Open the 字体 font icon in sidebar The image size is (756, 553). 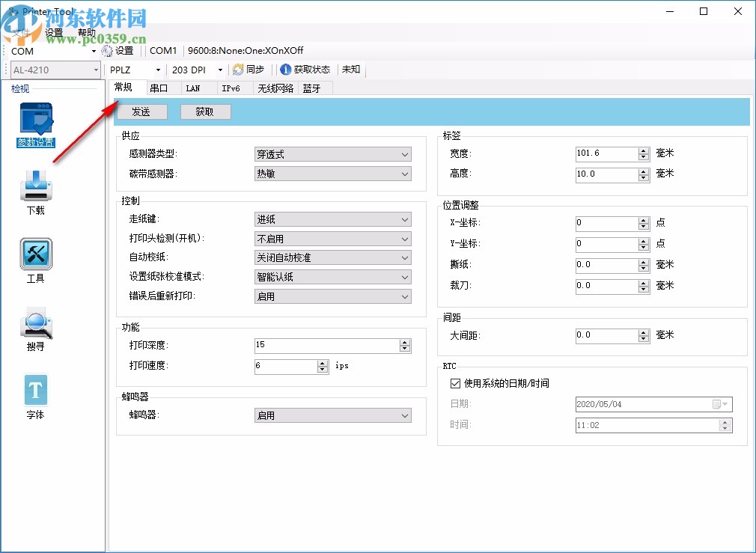[34, 390]
